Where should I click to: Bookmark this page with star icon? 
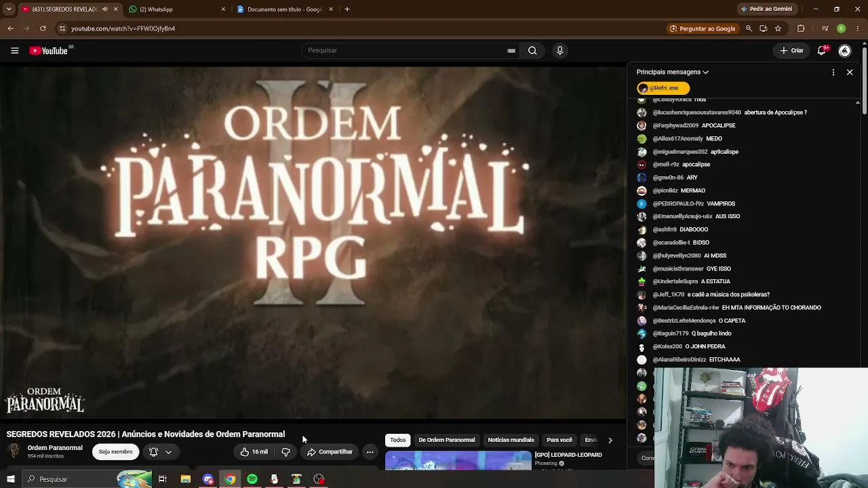coord(778,28)
